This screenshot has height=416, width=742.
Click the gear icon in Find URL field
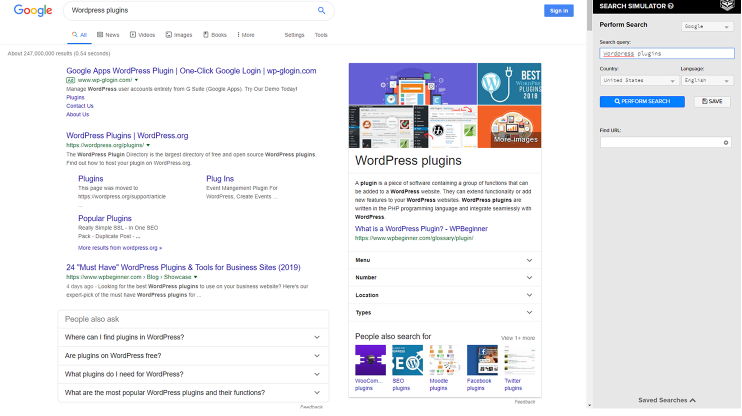(x=726, y=142)
